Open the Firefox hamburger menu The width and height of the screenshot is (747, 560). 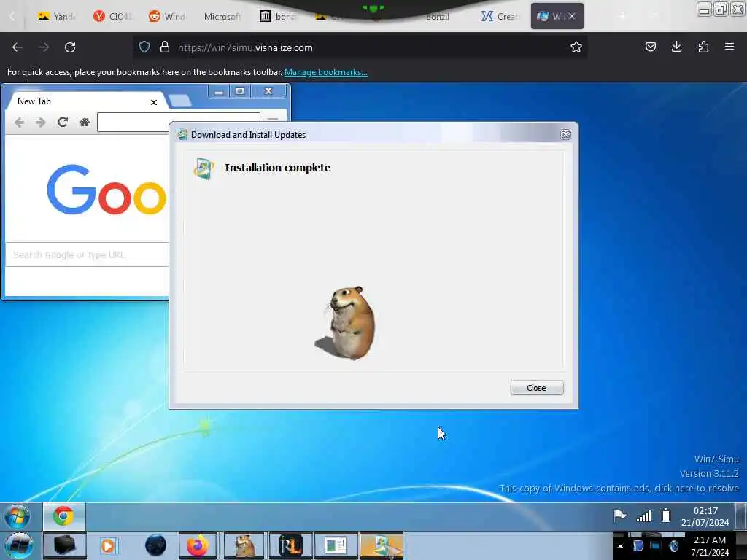pos(729,47)
